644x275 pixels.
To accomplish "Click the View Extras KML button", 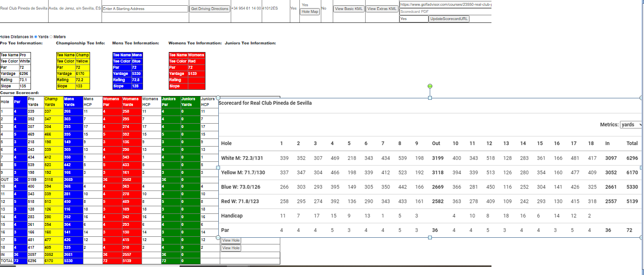I will [382, 9].
